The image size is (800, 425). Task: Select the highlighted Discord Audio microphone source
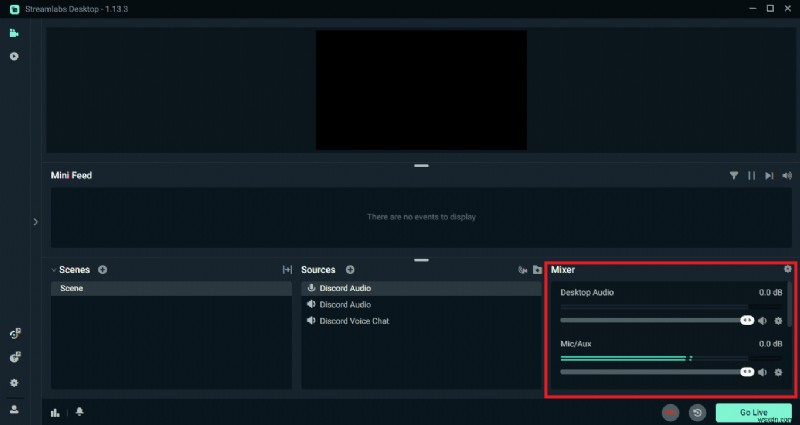(x=421, y=288)
